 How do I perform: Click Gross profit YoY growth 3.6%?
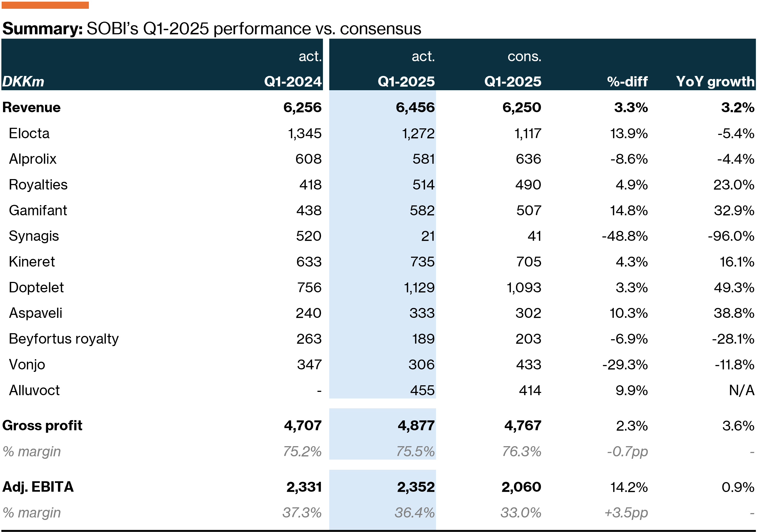pyautogui.click(x=738, y=426)
